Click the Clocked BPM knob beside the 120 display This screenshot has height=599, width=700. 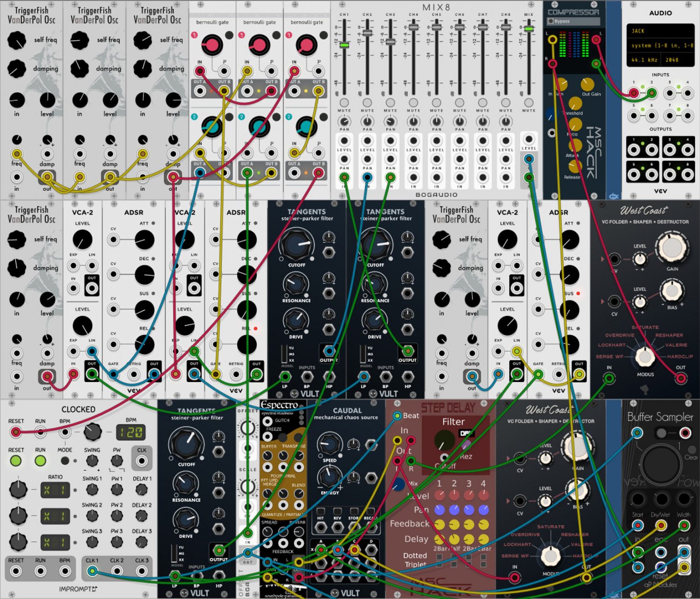(x=92, y=432)
